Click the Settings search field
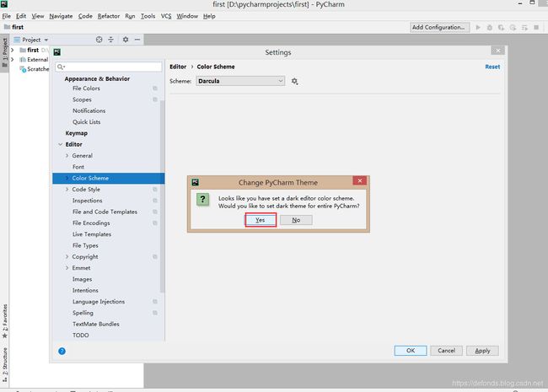Viewport: 548px width, 392px height. [x=109, y=67]
